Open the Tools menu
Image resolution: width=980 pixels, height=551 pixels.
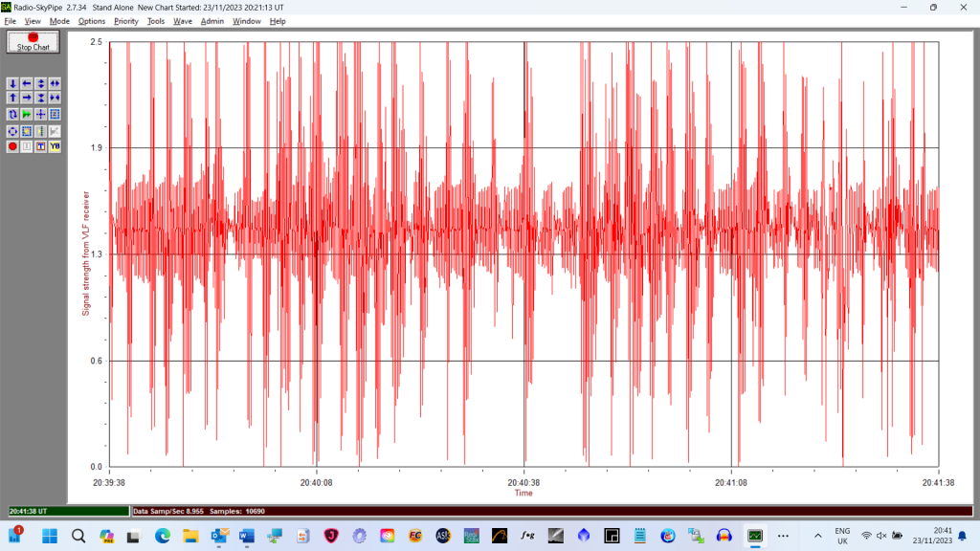(x=156, y=21)
